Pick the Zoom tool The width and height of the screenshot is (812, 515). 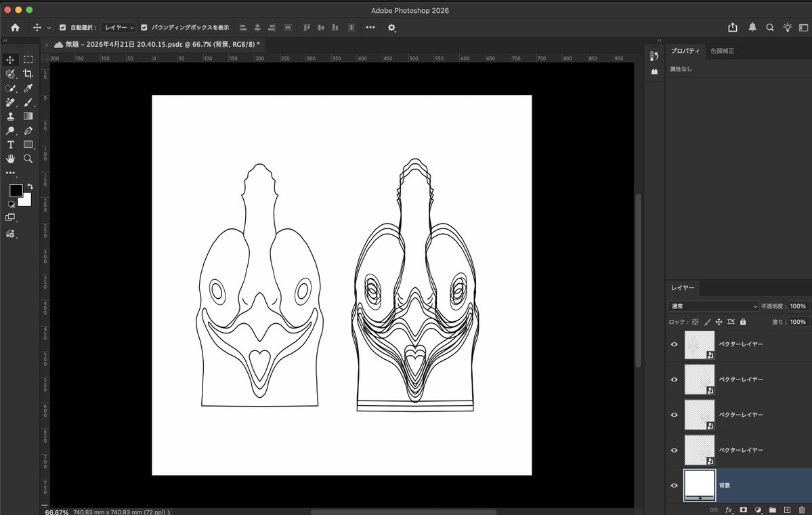(28, 159)
